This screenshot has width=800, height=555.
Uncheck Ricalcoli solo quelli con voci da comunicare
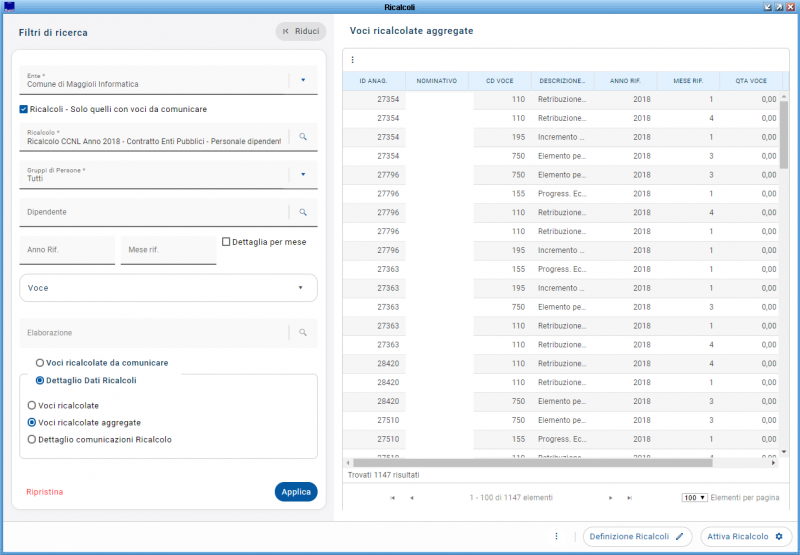(24, 109)
